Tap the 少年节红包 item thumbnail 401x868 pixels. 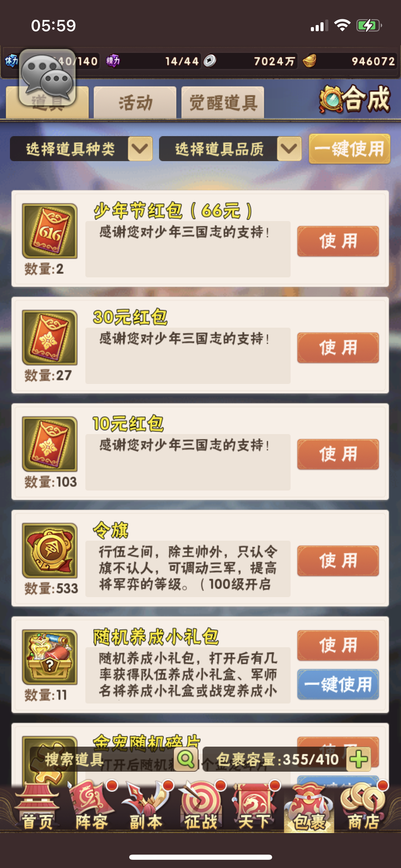pyautogui.click(x=50, y=231)
